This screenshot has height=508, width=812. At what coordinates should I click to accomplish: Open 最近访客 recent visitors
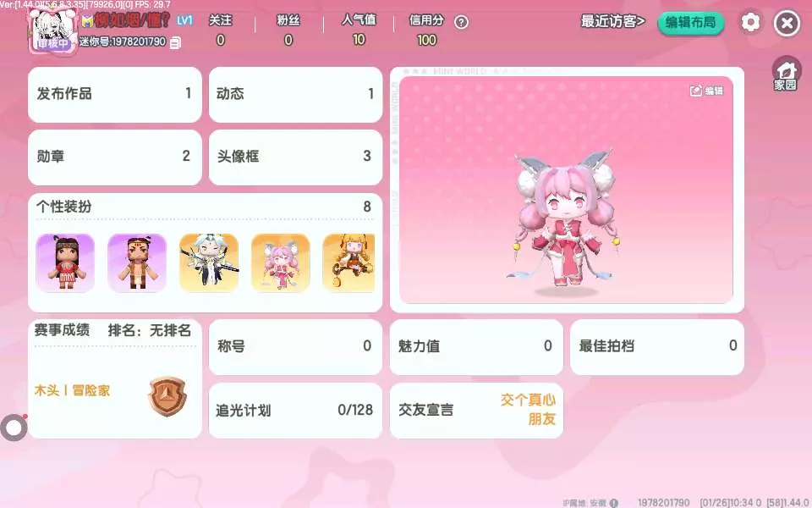click(612, 21)
